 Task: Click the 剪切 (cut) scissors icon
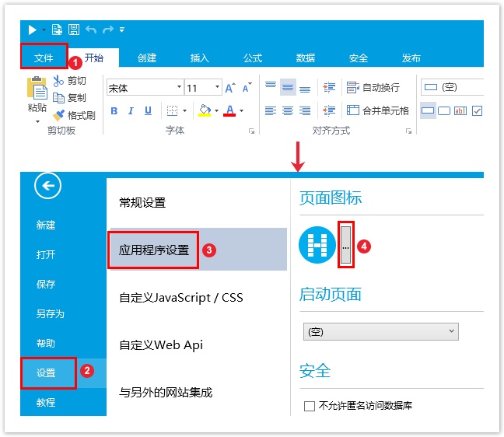pos(59,81)
